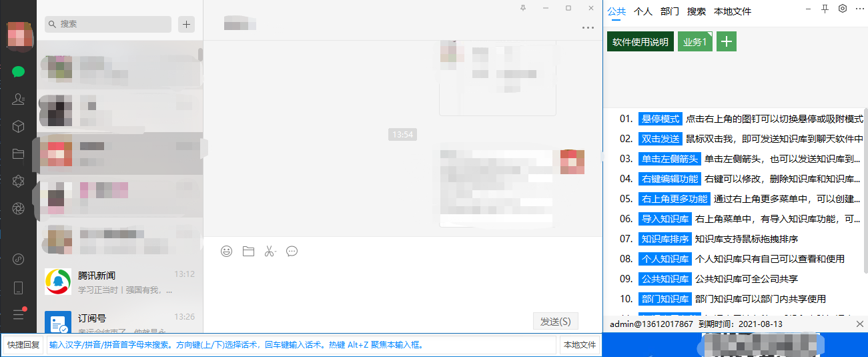
Task: Open the hexagon channels icon in sidebar
Action: 18,181
